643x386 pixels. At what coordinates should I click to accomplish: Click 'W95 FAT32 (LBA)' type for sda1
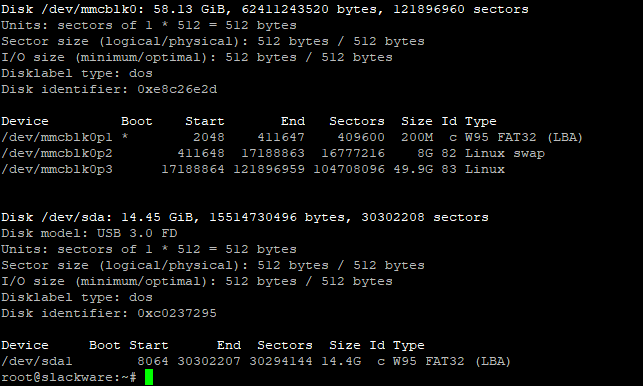coord(451,361)
